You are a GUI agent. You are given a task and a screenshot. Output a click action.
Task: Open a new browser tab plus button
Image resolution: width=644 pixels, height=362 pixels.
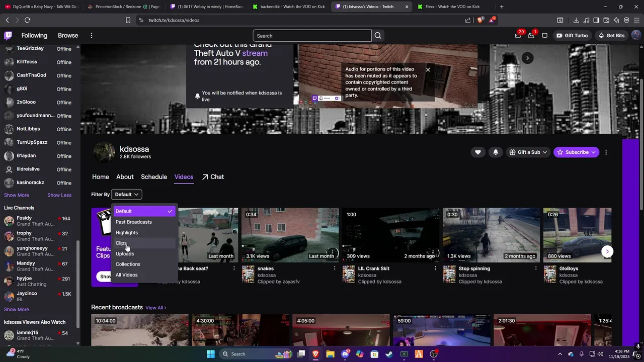pyautogui.click(x=502, y=7)
